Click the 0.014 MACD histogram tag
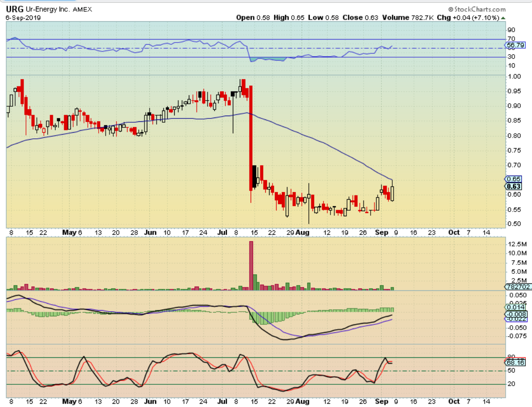The width and height of the screenshot is (532, 407). click(x=516, y=307)
